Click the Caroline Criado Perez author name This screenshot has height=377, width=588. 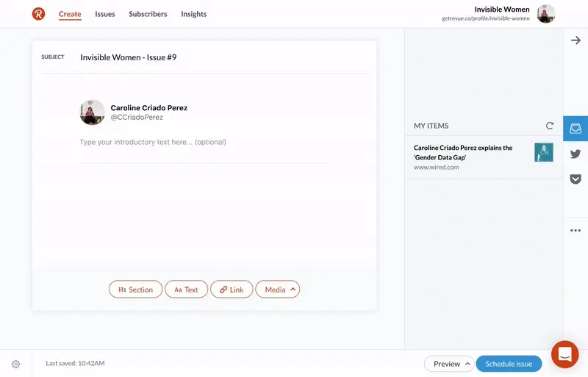149,107
